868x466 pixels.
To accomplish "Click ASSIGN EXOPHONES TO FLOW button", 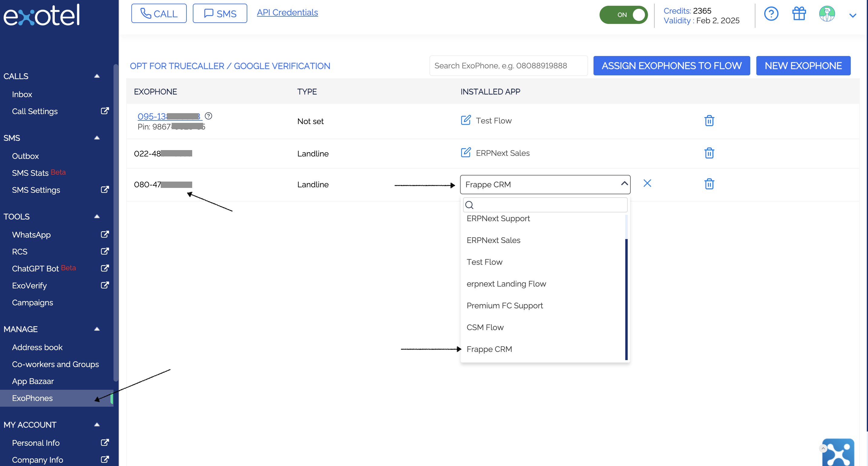I will point(671,66).
